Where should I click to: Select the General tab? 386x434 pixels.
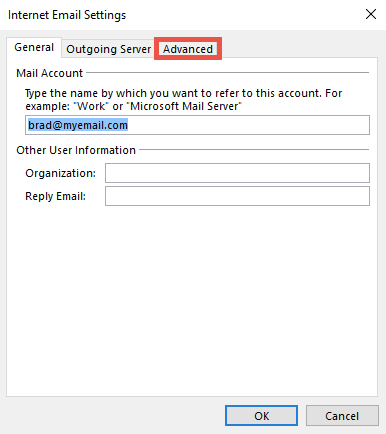coord(34,47)
